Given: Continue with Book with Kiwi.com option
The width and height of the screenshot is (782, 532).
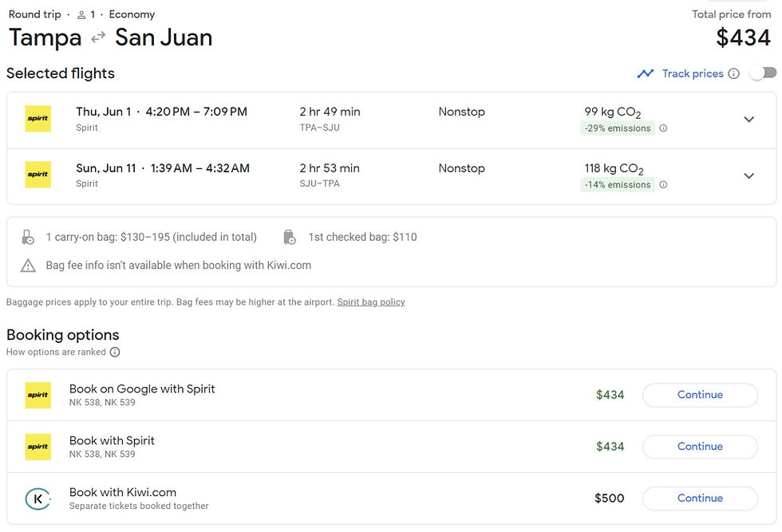Looking at the screenshot, I should point(701,498).
